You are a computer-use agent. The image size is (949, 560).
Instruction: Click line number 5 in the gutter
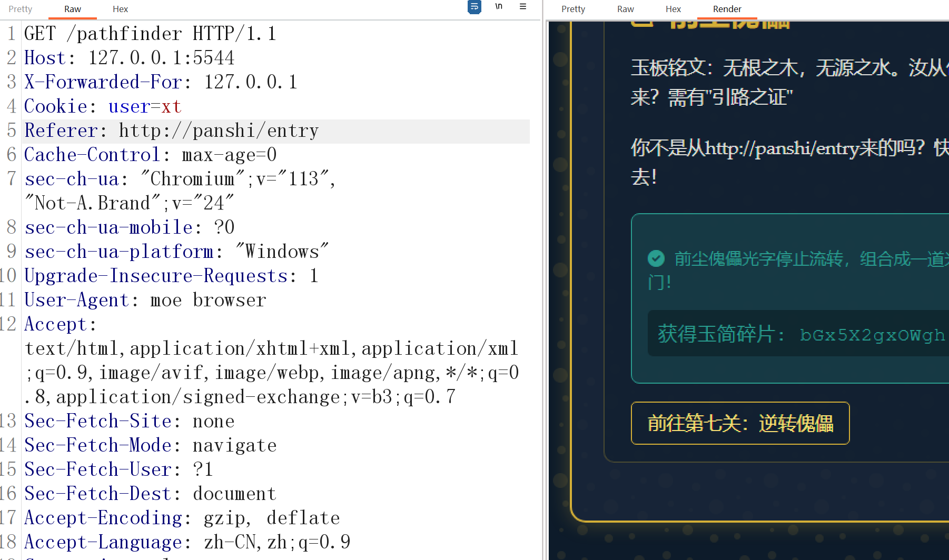coord(11,130)
